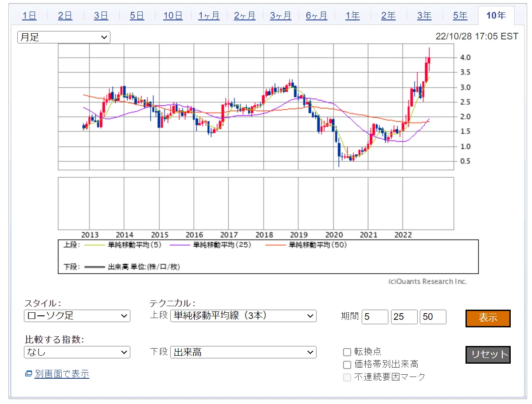
Task: Open 上段 単純移動平均線（3本） dropdown
Action: [243, 316]
